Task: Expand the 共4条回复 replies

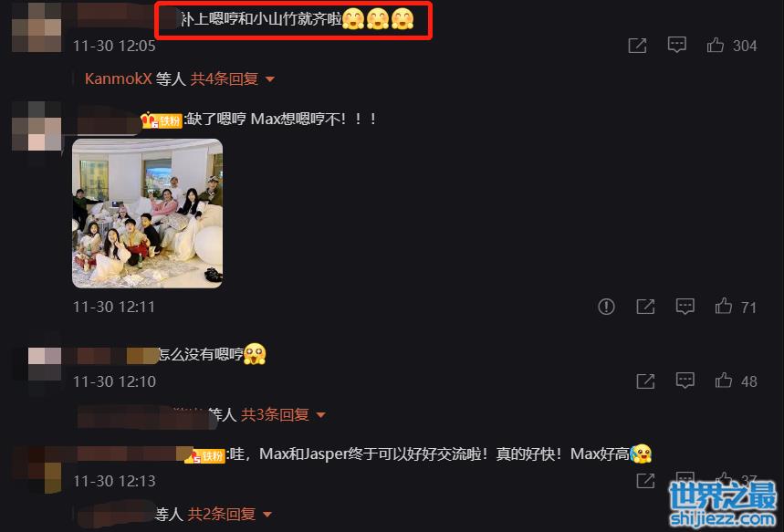Action: (x=233, y=79)
